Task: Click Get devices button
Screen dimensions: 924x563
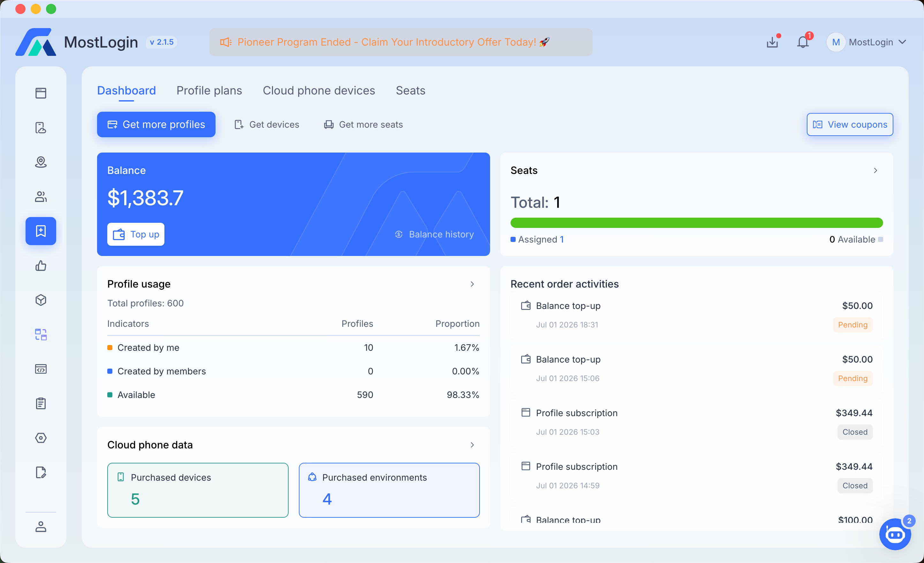Action: [267, 124]
